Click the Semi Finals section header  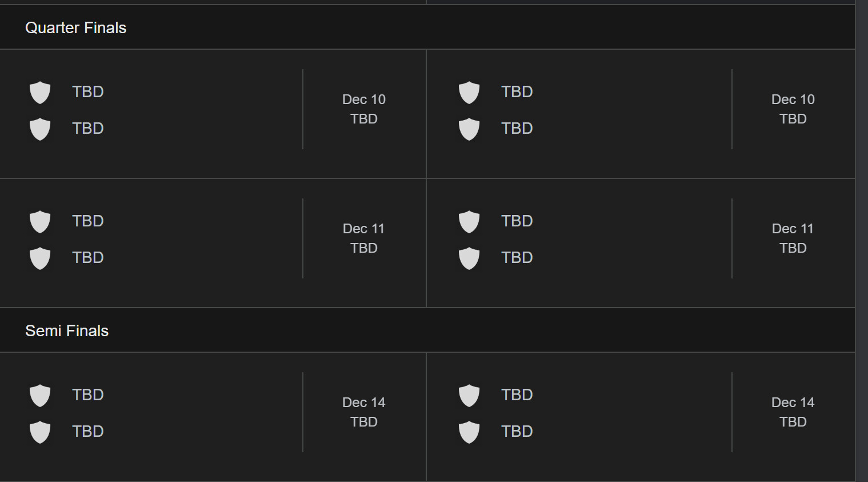click(x=67, y=330)
